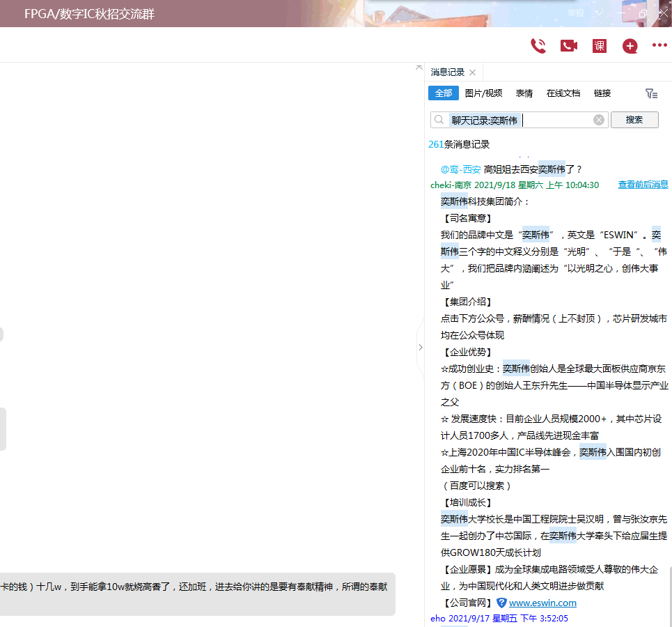
Task: Click the up chevron above the chat area
Action: click(x=419, y=68)
